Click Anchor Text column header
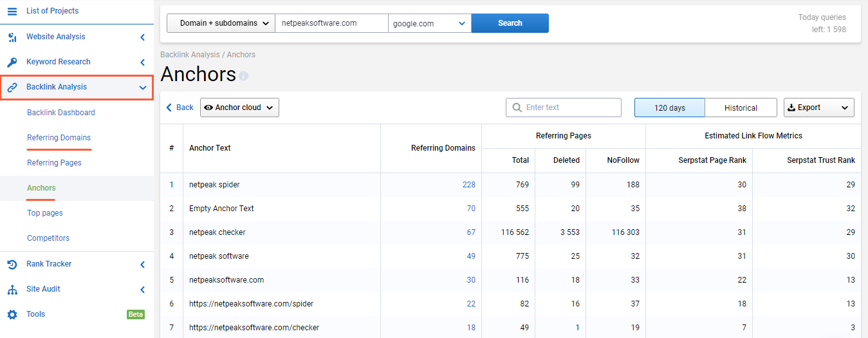868x338 pixels. point(210,148)
